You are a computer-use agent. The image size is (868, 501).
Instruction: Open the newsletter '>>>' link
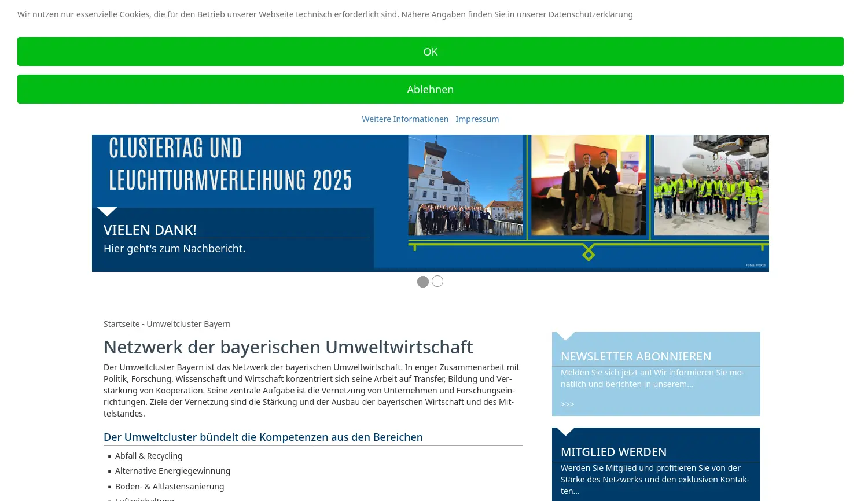coord(567,404)
